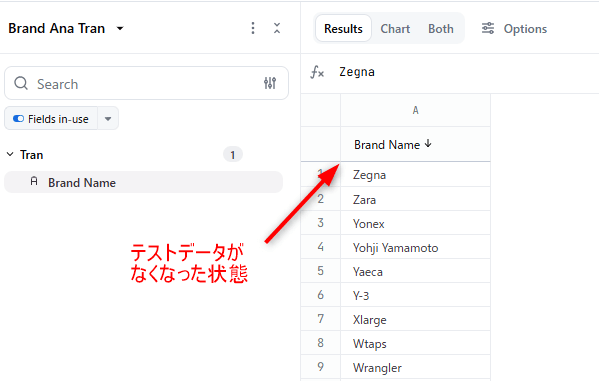Viewport: 599px width, 381px height.
Task: Click the Tran field count badge
Action: pos(232,155)
